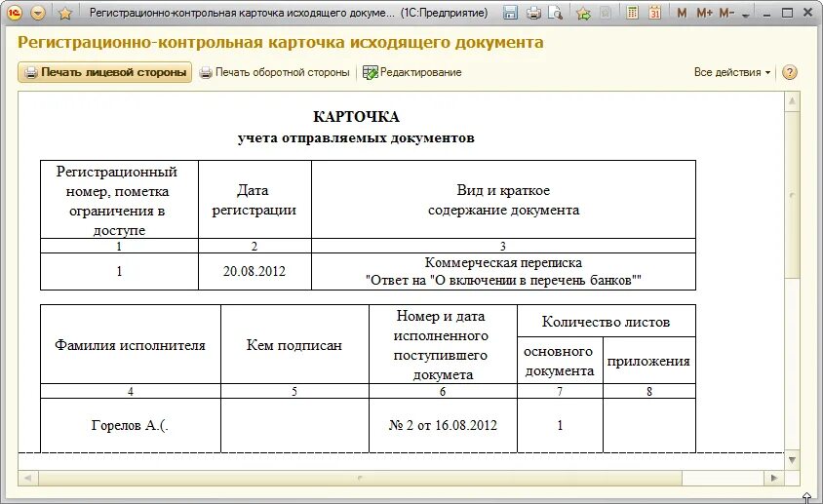
Task: Add to favorites with the star-arrow icon
Action: click(x=583, y=13)
